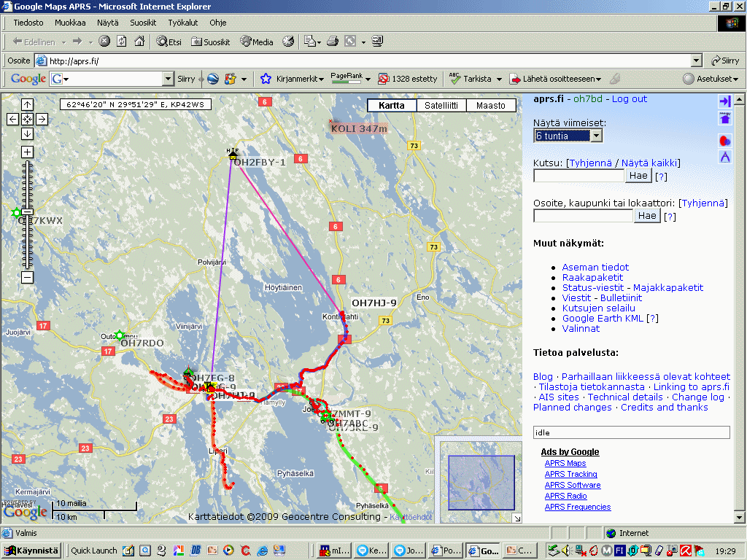Image resolution: width=747 pixels, height=560 pixels.
Task: Click the hide sidebar arrow icon
Action: [x=724, y=101]
